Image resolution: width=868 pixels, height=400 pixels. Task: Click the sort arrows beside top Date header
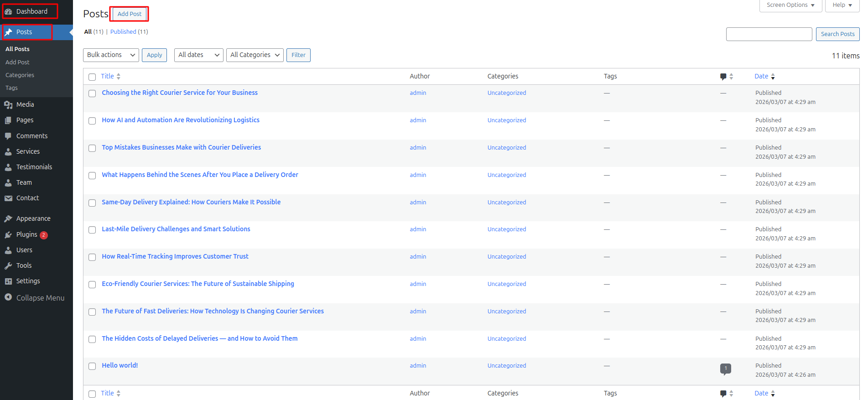coord(773,76)
